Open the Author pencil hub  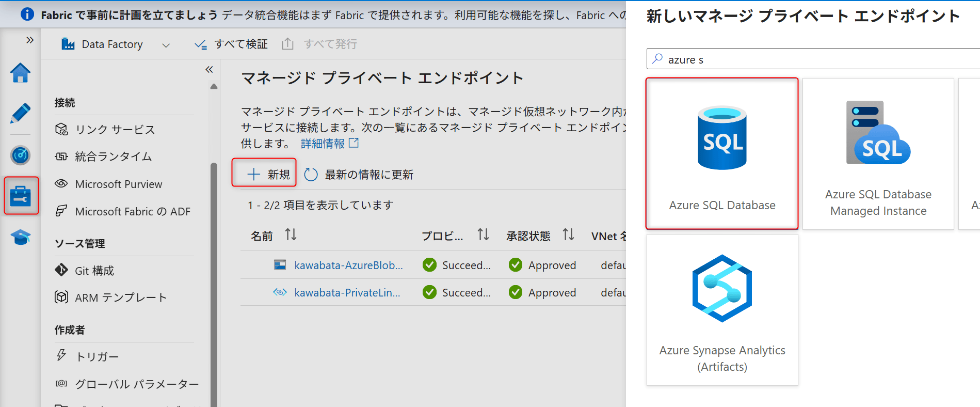pyautogui.click(x=21, y=113)
